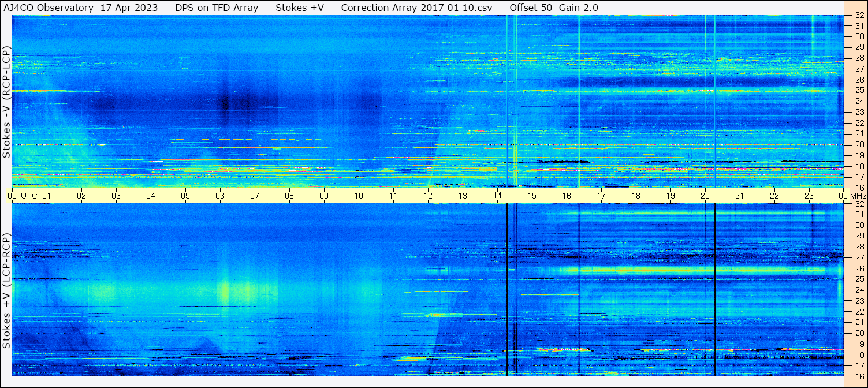
Task: Click the 12 UTC hour marker
Action: (428, 196)
